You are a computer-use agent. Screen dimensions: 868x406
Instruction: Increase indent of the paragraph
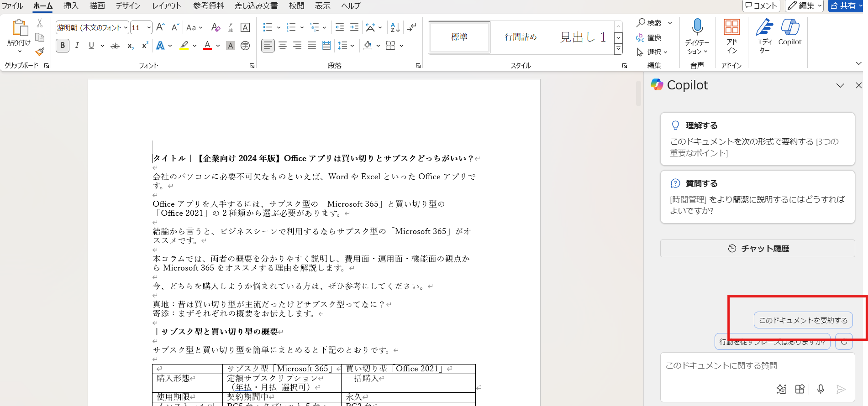[354, 27]
